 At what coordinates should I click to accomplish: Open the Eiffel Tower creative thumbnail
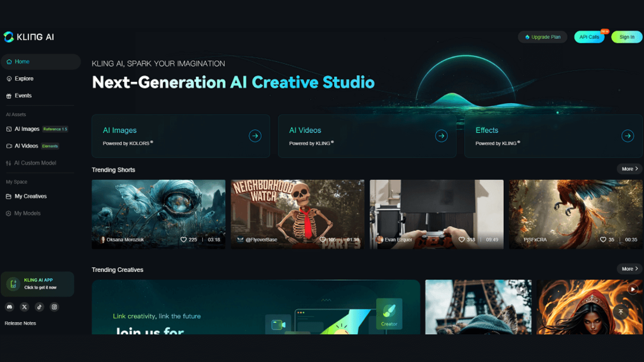click(478, 307)
